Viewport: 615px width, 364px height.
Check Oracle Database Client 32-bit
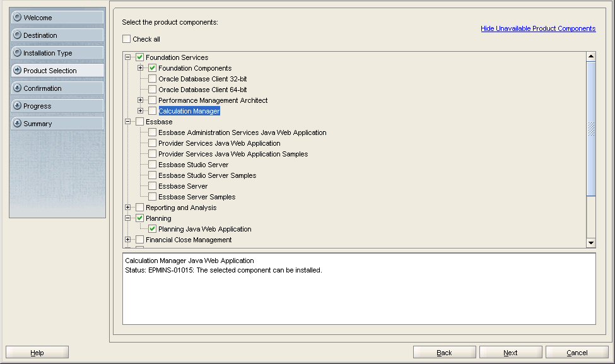coord(152,79)
